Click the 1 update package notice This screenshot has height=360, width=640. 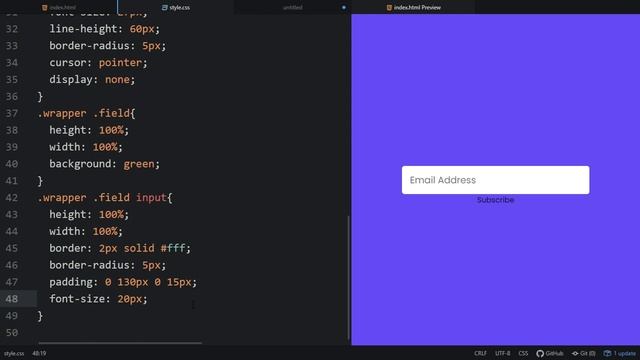(x=620, y=353)
